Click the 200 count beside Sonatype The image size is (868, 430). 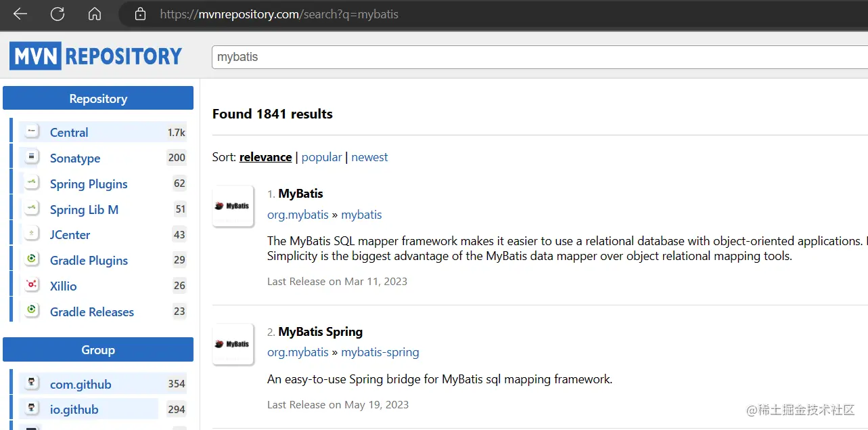(177, 158)
